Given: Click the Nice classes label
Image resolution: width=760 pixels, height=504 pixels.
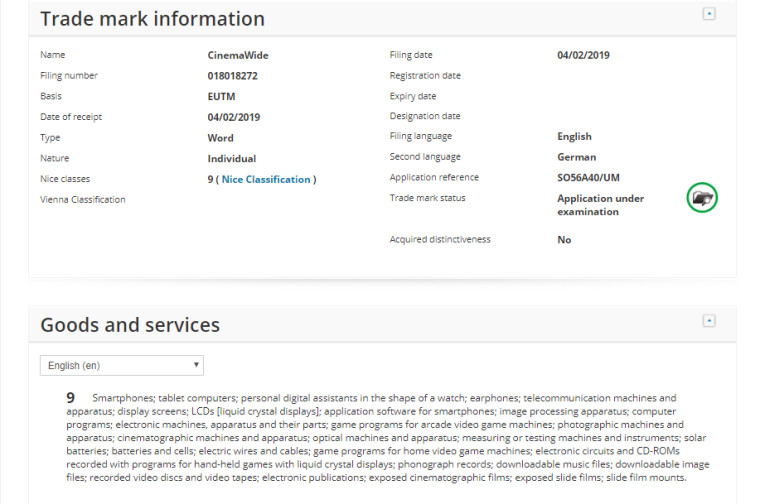Looking at the screenshot, I should (65, 179).
